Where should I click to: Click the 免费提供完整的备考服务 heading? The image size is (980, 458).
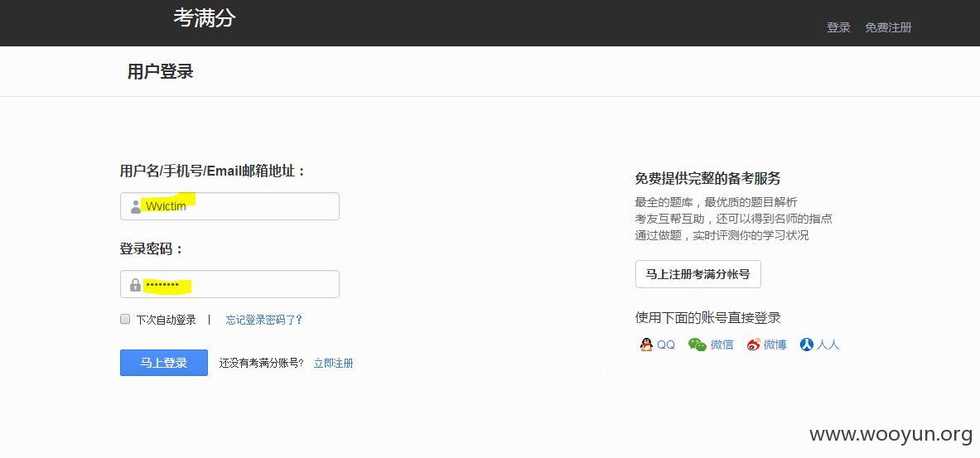[x=707, y=178]
